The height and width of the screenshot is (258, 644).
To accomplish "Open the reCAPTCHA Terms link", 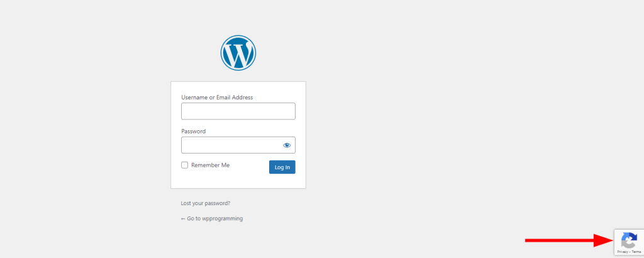I will click(x=636, y=252).
